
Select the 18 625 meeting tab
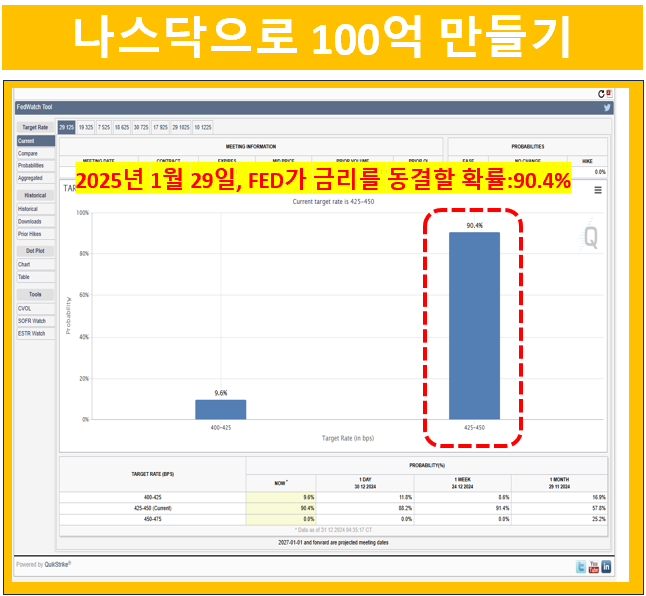122,127
